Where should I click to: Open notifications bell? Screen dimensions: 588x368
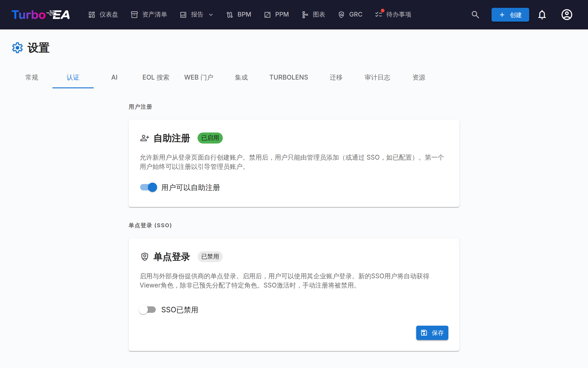(542, 14)
